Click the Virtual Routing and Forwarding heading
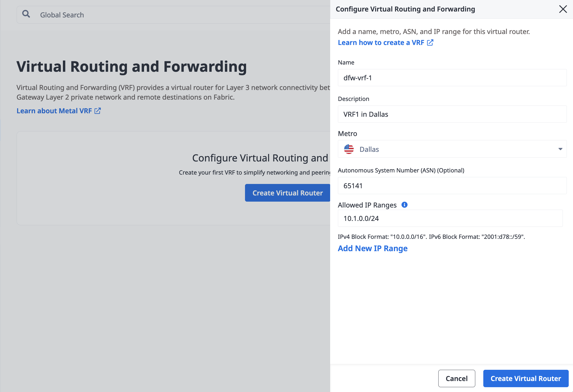The width and height of the screenshot is (573, 392). pos(131,66)
